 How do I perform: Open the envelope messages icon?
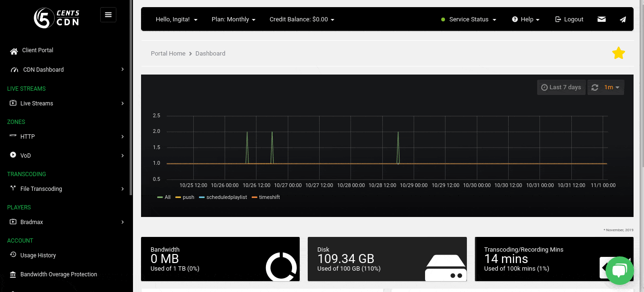click(602, 19)
